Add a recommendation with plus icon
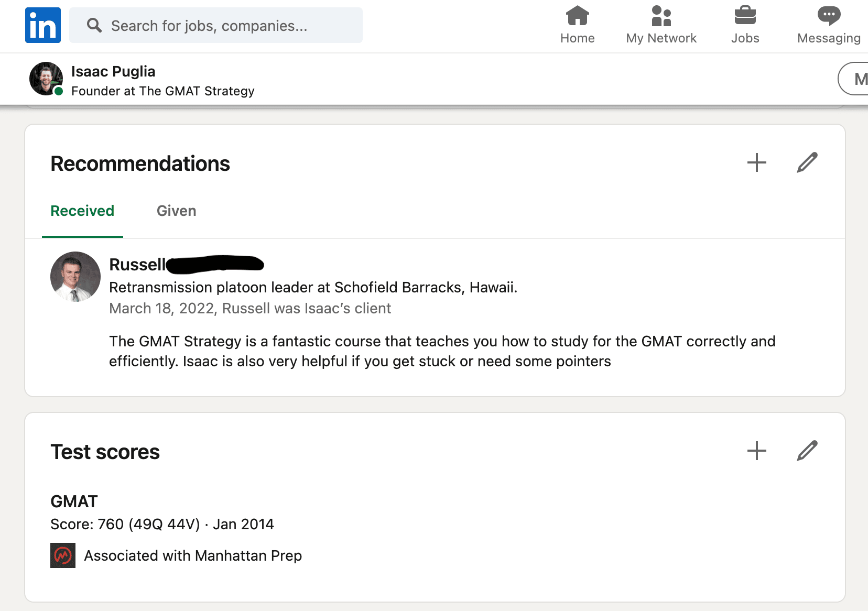 (x=756, y=162)
